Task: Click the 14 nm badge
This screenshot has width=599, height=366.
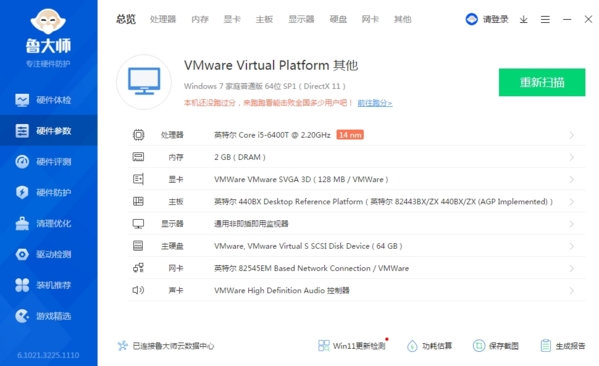Action: pyautogui.click(x=350, y=135)
